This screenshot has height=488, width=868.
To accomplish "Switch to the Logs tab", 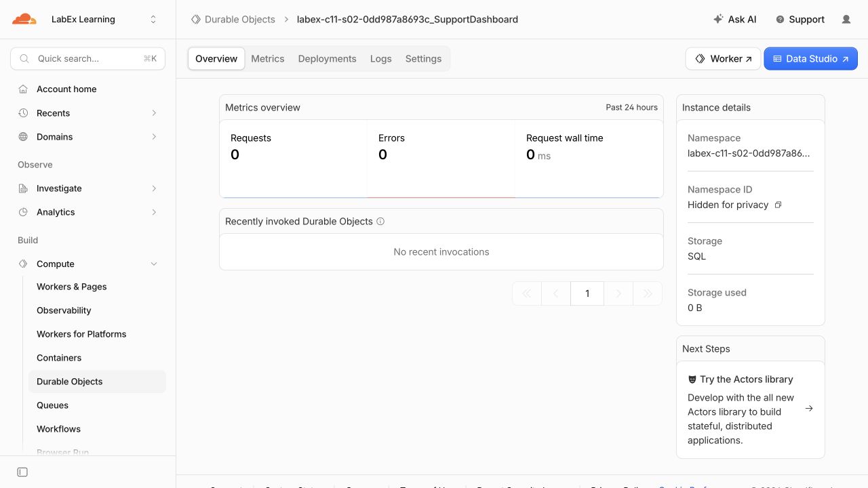I will [x=381, y=59].
